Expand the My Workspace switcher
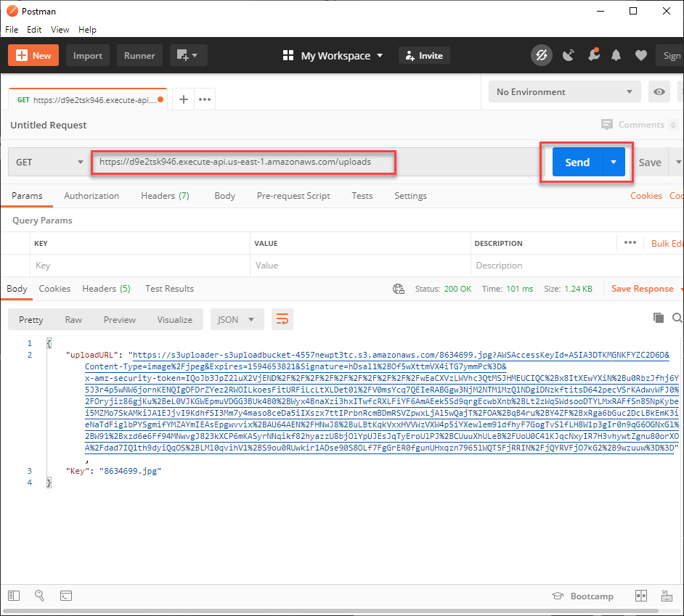 (x=333, y=55)
